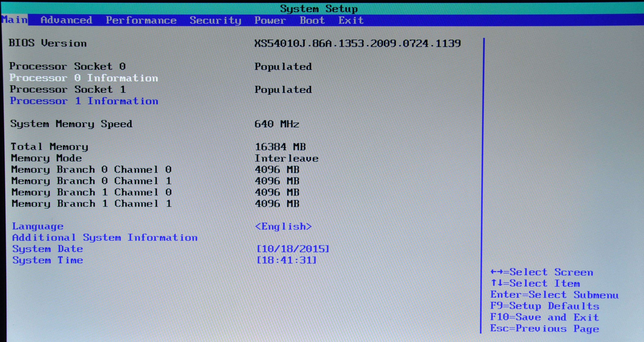
Task: Open the Performance tab
Action: coord(141,20)
